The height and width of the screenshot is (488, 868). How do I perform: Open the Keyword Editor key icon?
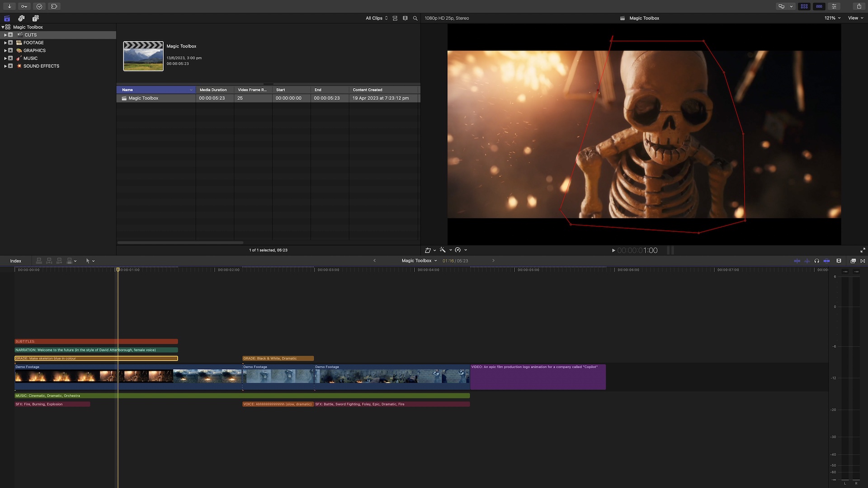click(24, 6)
